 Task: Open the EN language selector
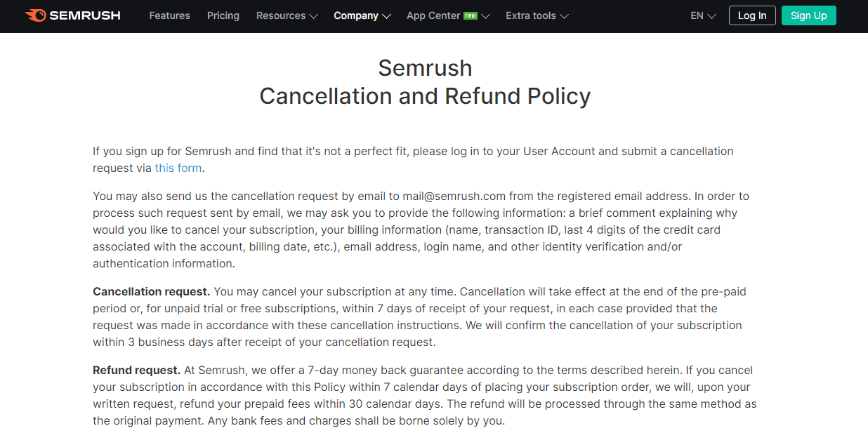pyautogui.click(x=703, y=15)
